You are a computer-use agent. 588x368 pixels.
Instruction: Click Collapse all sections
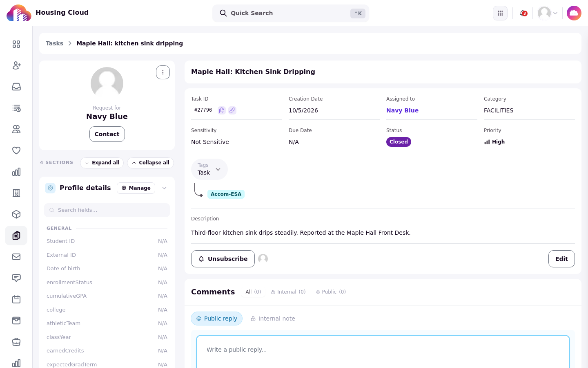pyautogui.click(x=150, y=163)
